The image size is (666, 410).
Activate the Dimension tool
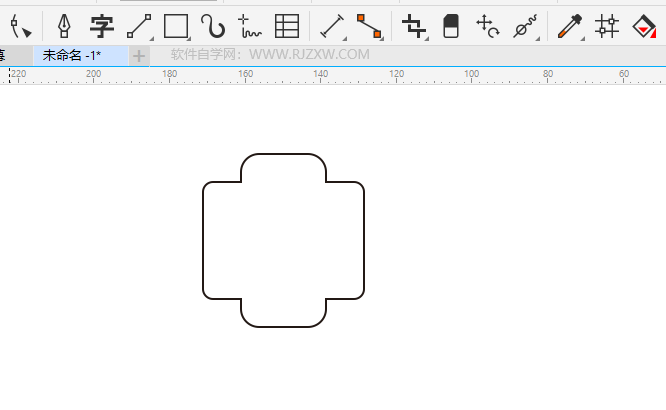point(331,25)
